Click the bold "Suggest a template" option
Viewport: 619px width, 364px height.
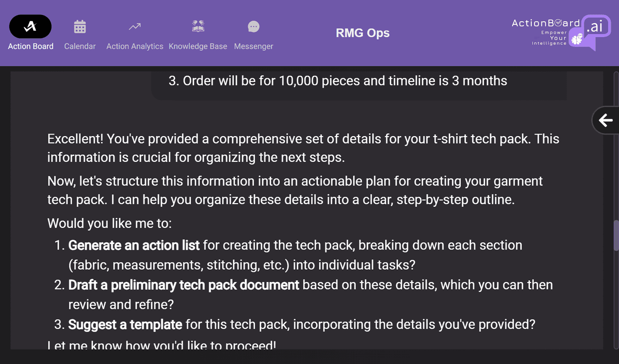pyautogui.click(x=125, y=325)
